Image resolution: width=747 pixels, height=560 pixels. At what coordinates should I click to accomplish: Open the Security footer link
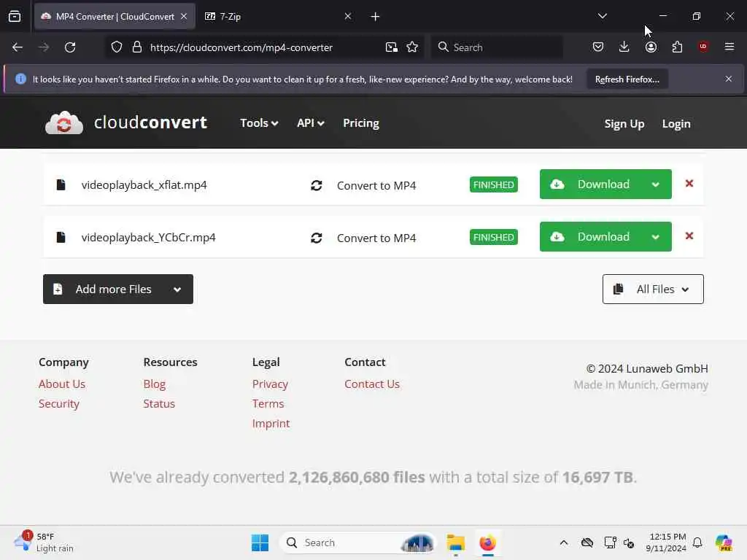tap(59, 403)
